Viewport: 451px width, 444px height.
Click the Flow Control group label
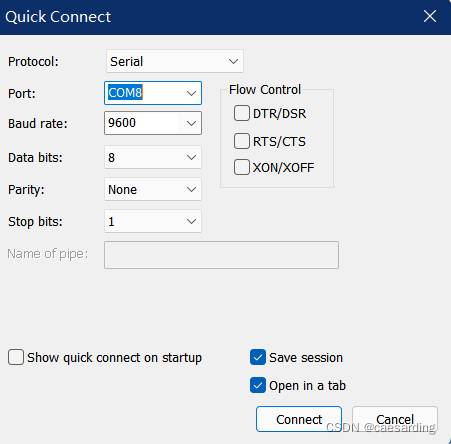click(x=265, y=90)
